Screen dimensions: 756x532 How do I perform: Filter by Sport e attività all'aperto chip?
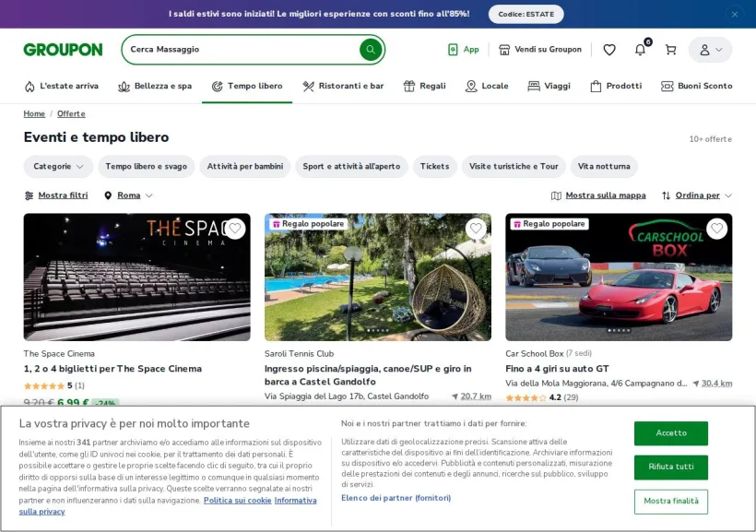tap(351, 166)
